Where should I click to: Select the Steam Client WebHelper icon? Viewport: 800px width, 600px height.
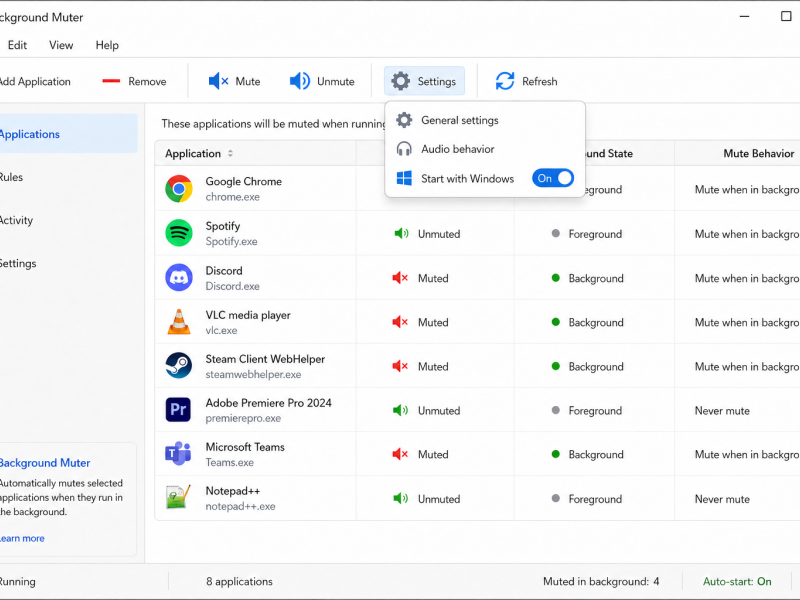tap(179, 366)
